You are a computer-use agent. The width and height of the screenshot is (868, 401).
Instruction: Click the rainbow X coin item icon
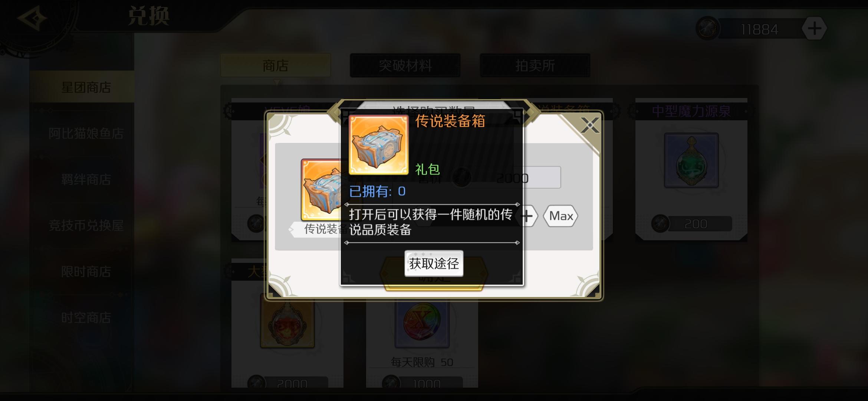(422, 322)
